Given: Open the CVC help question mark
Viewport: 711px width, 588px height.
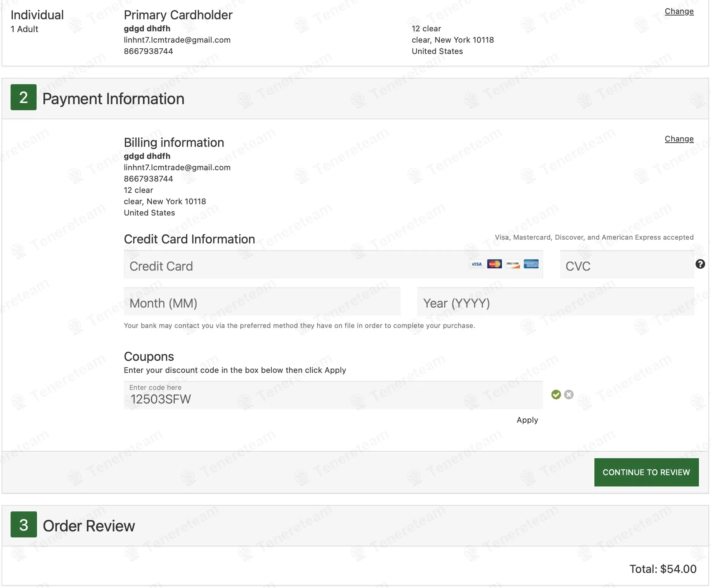Looking at the screenshot, I should tap(700, 264).
